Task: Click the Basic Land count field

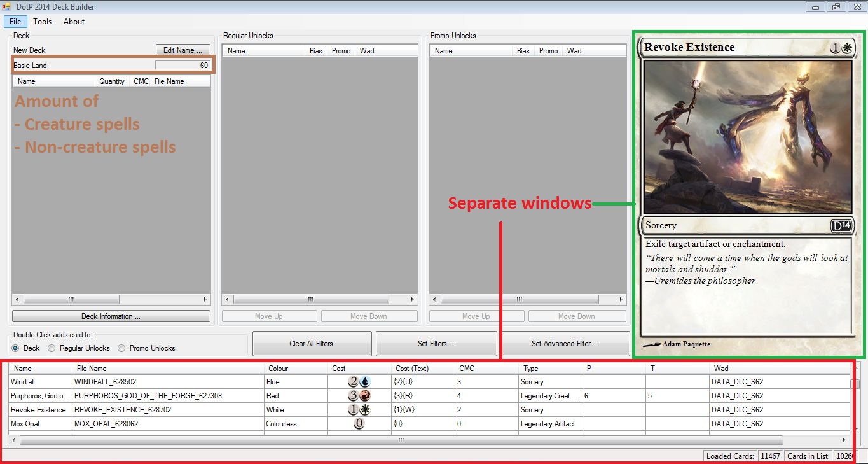Action: [183, 66]
